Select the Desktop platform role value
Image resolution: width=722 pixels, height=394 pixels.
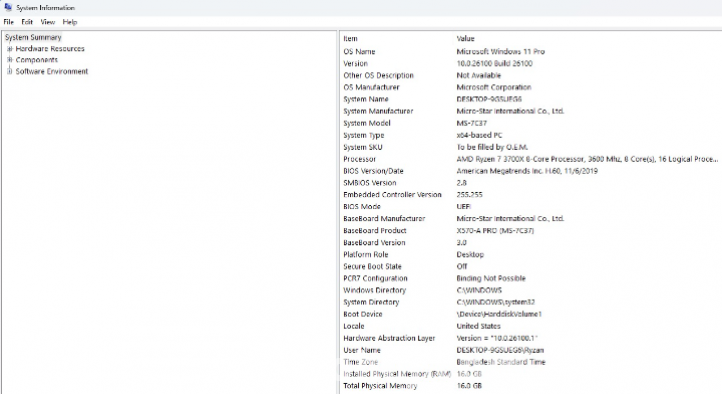[x=470, y=255]
